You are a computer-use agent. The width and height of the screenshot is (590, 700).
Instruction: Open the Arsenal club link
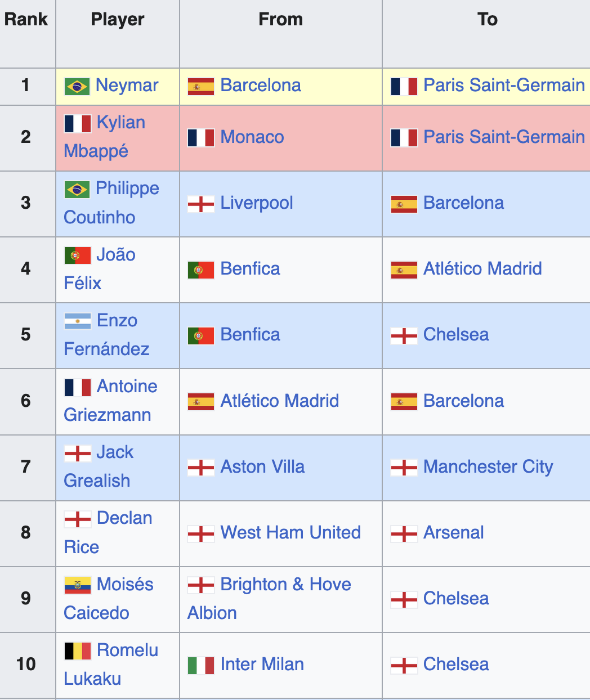point(454,532)
